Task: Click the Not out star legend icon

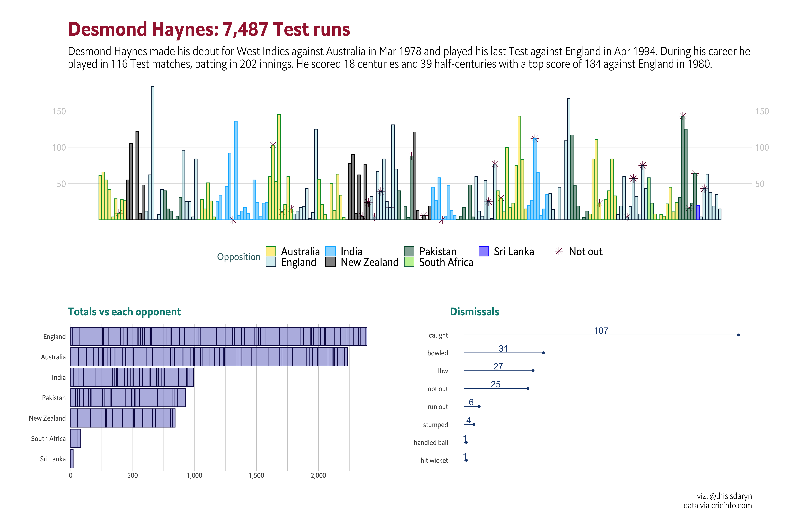Action: 558,251
